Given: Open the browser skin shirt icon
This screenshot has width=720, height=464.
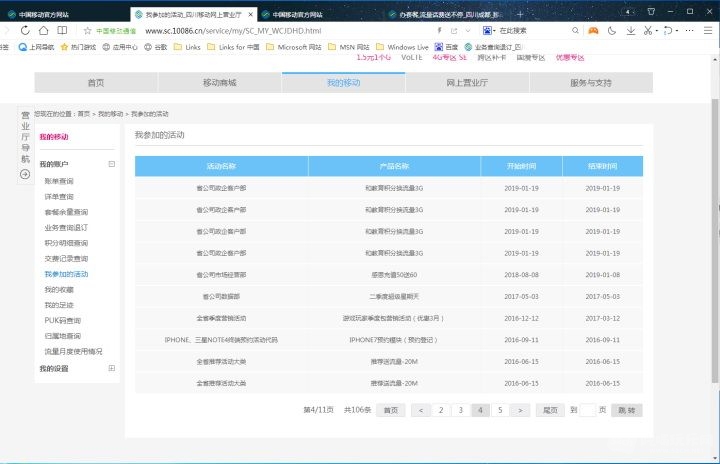Looking at the screenshot, I should pos(651,11).
